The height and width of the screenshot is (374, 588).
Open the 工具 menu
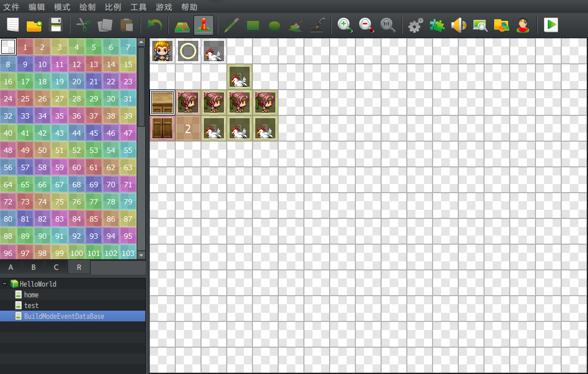(x=139, y=7)
